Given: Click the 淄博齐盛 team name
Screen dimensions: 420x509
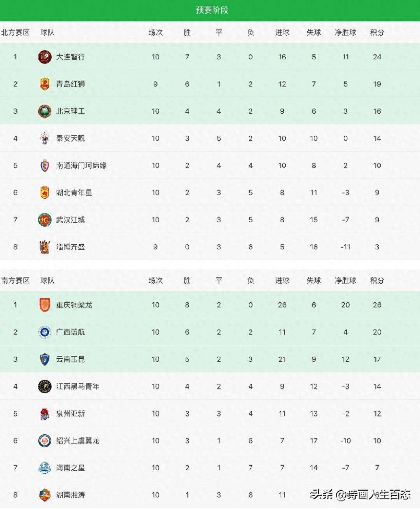Looking at the screenshot, I should [x=71, y=247].
